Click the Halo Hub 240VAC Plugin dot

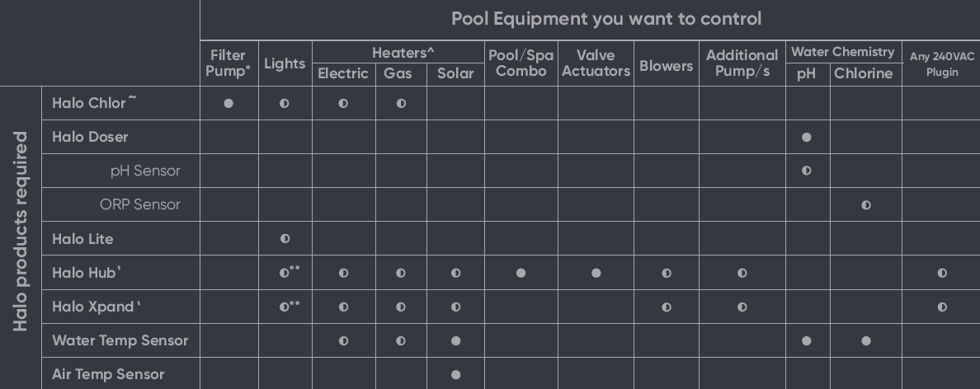[x=942, y=273]
